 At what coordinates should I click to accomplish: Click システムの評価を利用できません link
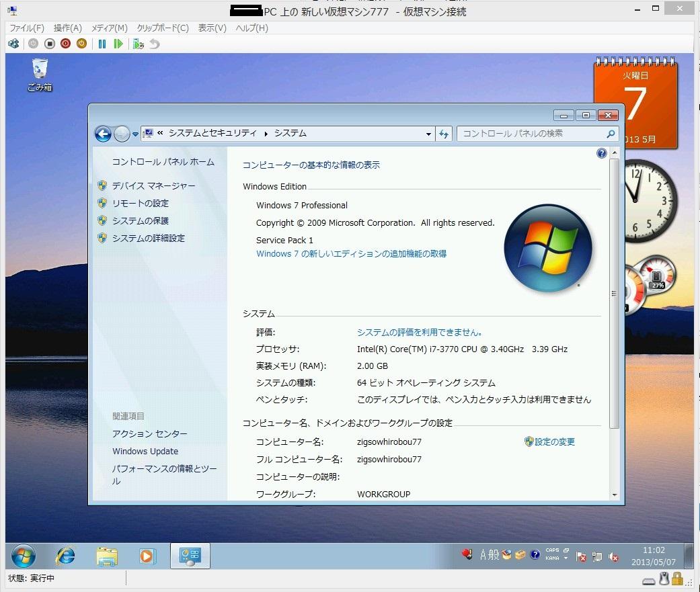coord(419,333)
